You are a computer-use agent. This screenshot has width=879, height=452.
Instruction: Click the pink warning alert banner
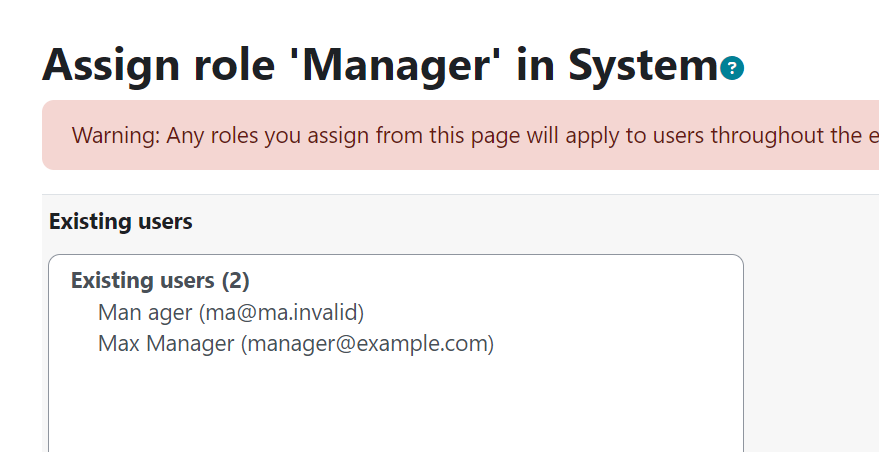[460, 135]
